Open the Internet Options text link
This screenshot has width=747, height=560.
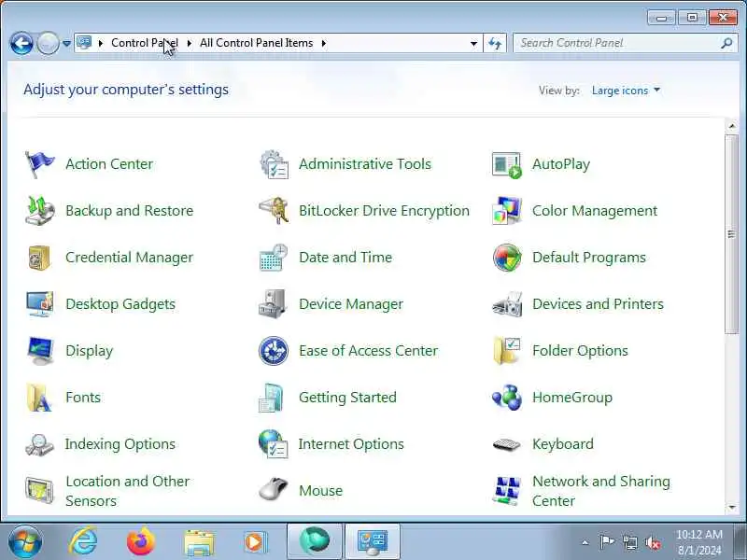coord(351,444)
